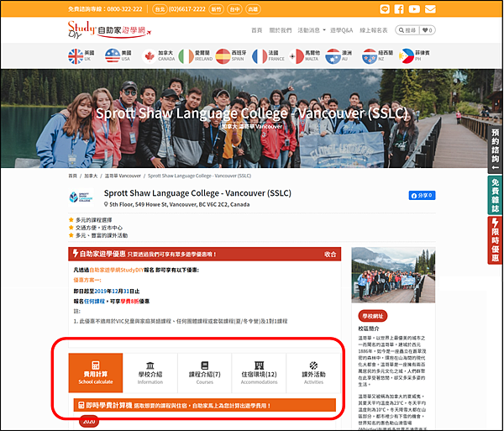Click the 台中 office pill
This screenshot has width=504, height=431.
click(234, 9)
